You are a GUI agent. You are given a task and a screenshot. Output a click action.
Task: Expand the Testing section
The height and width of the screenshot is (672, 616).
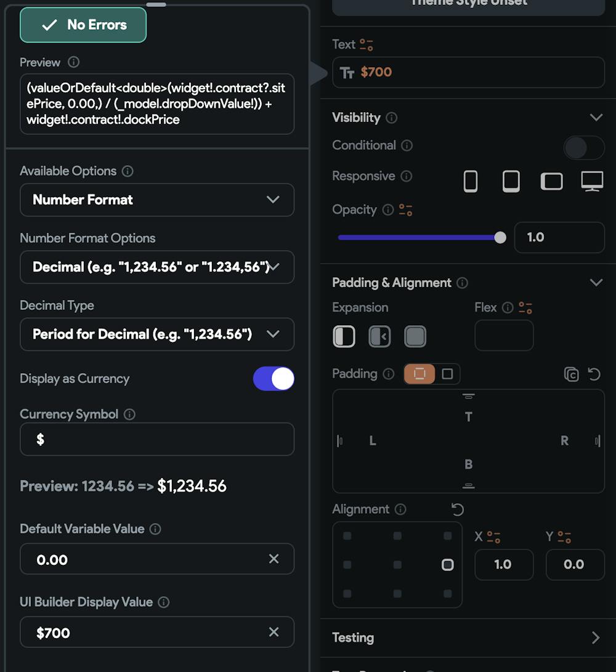click(x=595, y=638)
